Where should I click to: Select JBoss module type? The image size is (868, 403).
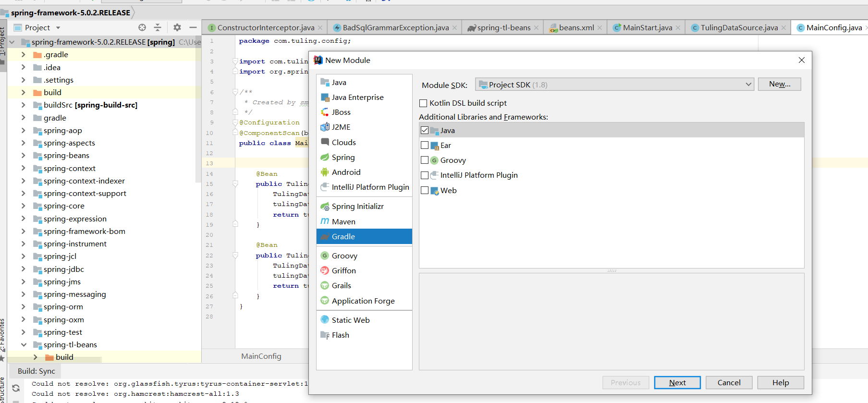coord(364,112)
